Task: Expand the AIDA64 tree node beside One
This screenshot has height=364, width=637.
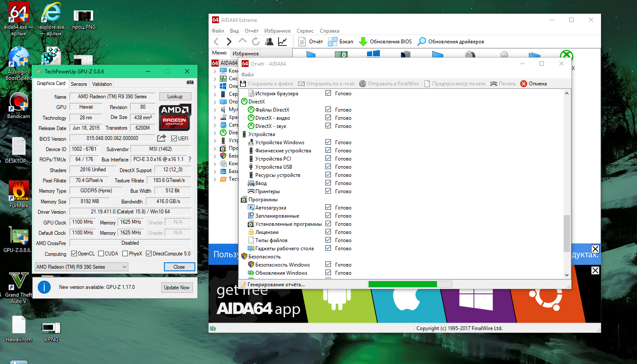Action: 215,86
